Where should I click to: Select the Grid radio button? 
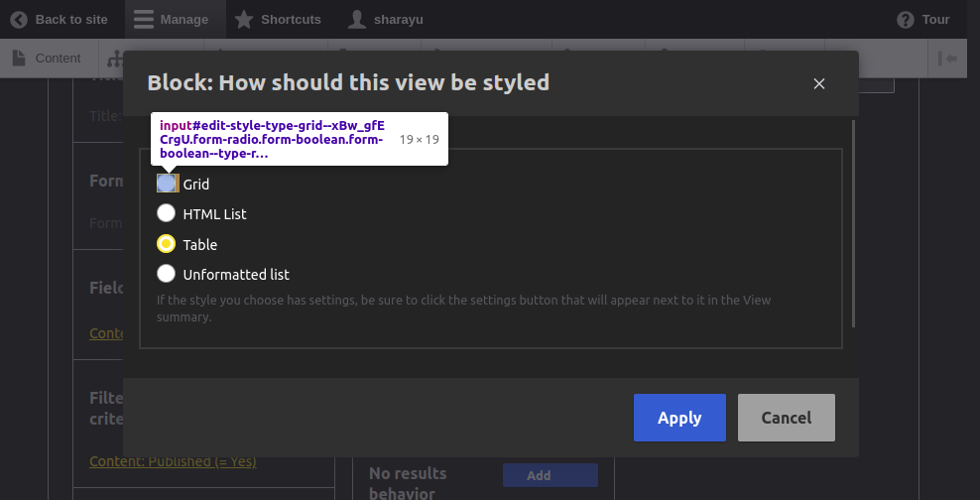167,184
